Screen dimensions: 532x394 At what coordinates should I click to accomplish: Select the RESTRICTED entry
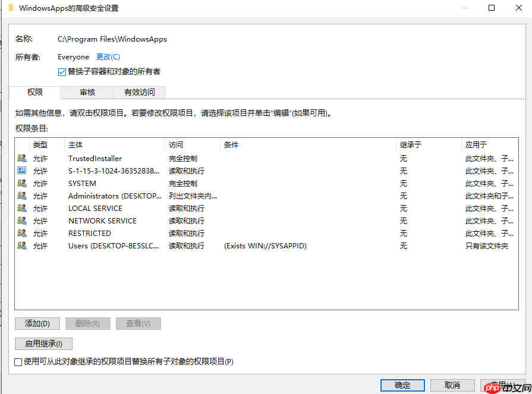[x=266, y=234]
